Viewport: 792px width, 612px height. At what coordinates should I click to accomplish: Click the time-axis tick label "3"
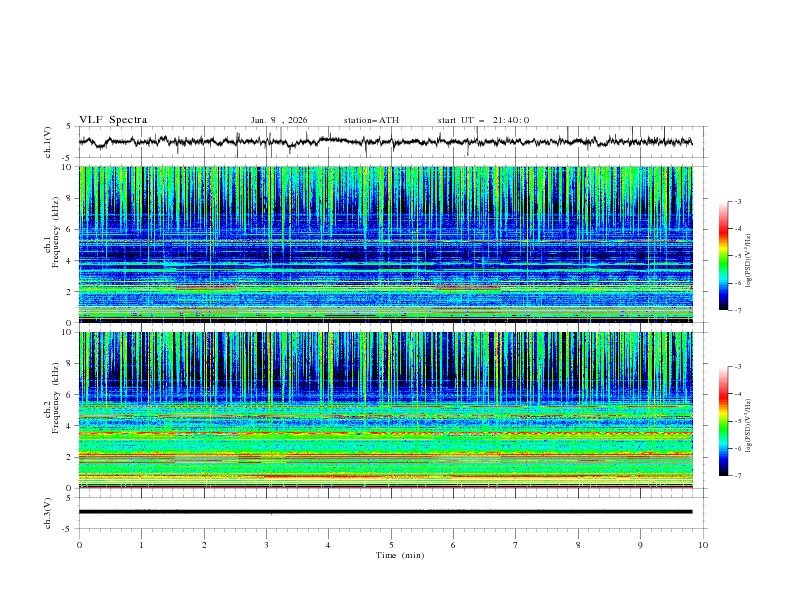pyautogui.click(x=266, y=545)
